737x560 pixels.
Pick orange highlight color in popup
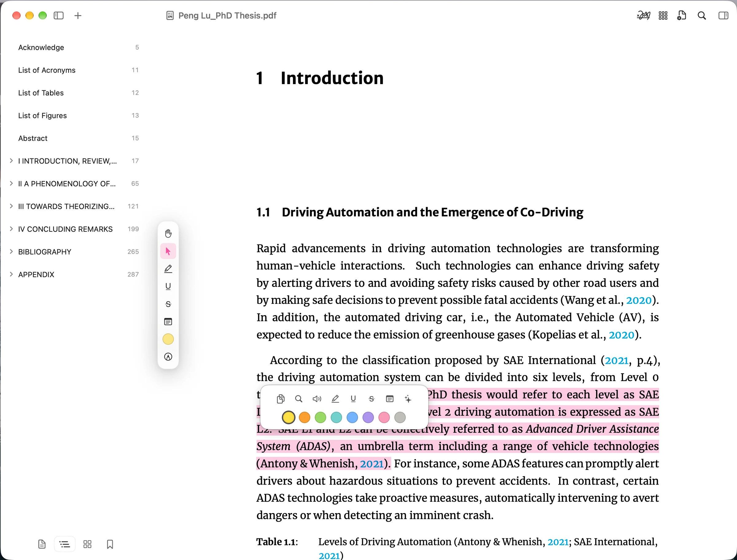[304, 417]
